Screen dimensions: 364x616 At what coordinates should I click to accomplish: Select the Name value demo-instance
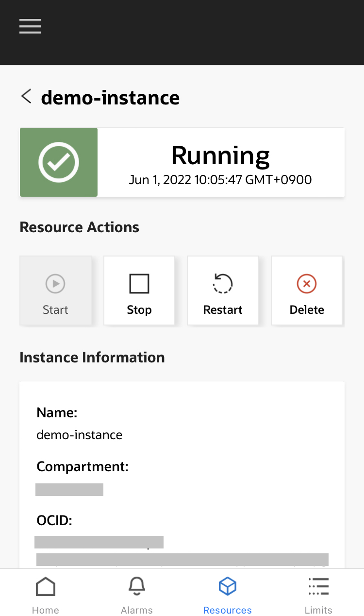coord(80,435)
